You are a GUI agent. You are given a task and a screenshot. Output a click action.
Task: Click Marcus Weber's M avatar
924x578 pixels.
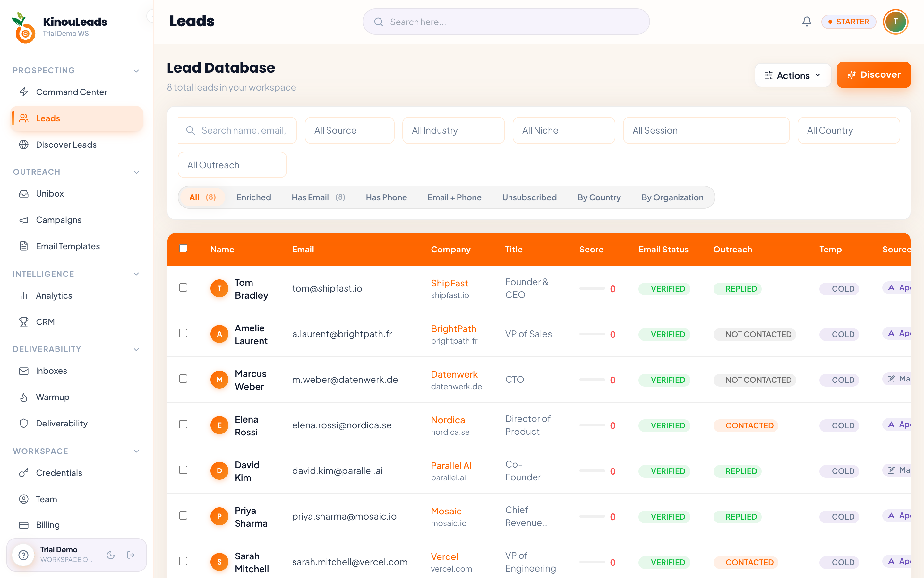(219, 380)
